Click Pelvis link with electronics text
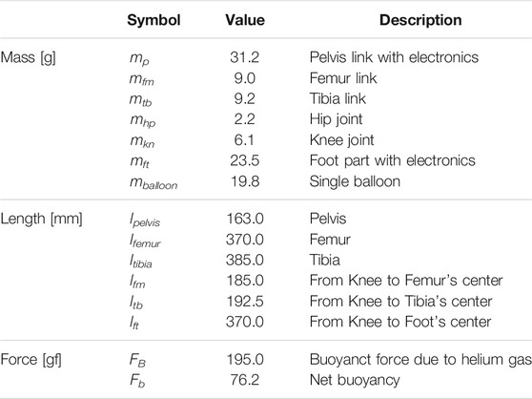This screenshot has width=532, height=399. (x=394, y=57)
